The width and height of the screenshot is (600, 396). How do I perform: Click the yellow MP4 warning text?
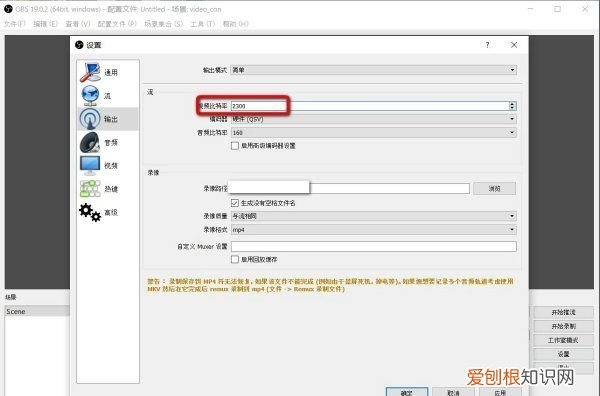click(330, 285)
